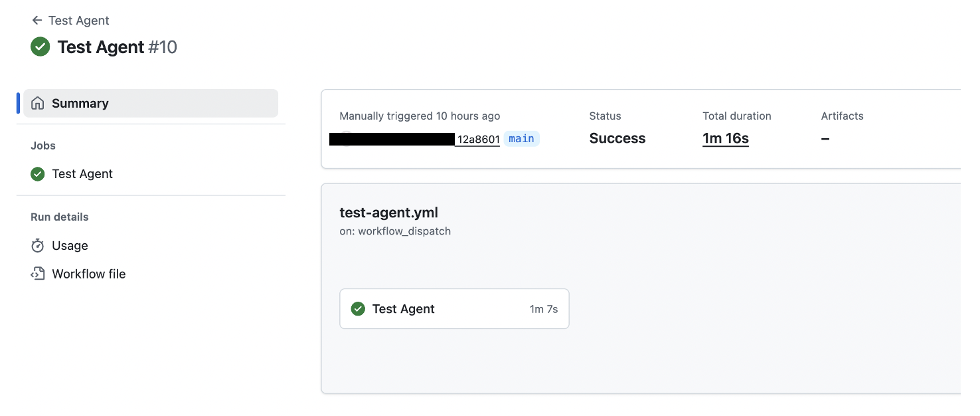The height and width of the screenshot is (416, 980).
Task: Click the main branch label
Action: pos(521,139)
